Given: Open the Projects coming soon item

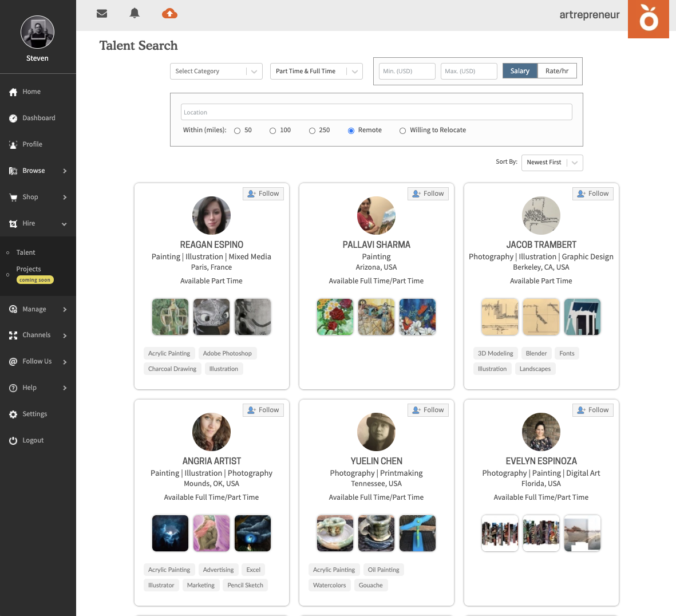Looking at the screenshot, I should (x=34, y=274).
